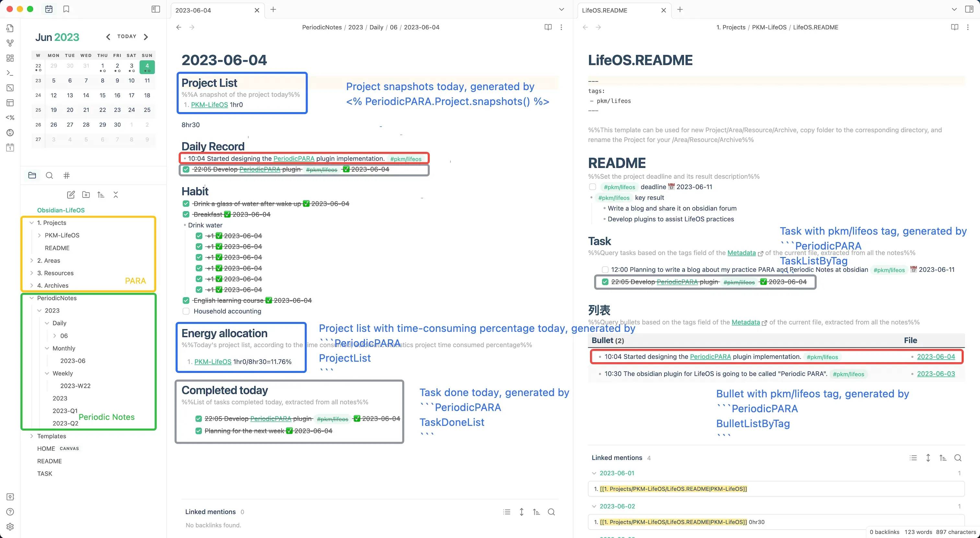The image size is (980, 538).
Task: Open the graph view ribbon icon
Action: [10, 43]
